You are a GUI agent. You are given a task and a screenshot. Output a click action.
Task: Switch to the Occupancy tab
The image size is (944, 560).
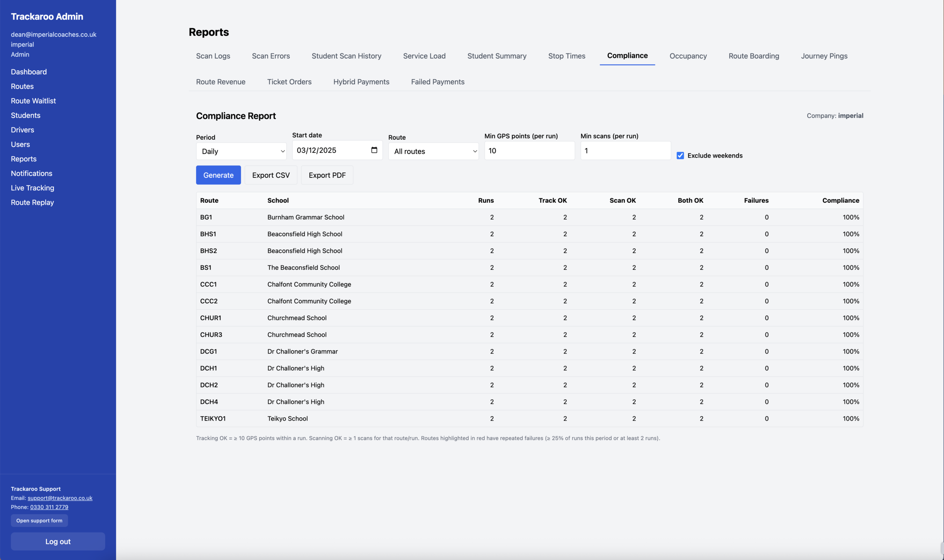pyautogui.click(x=688, y=56)
